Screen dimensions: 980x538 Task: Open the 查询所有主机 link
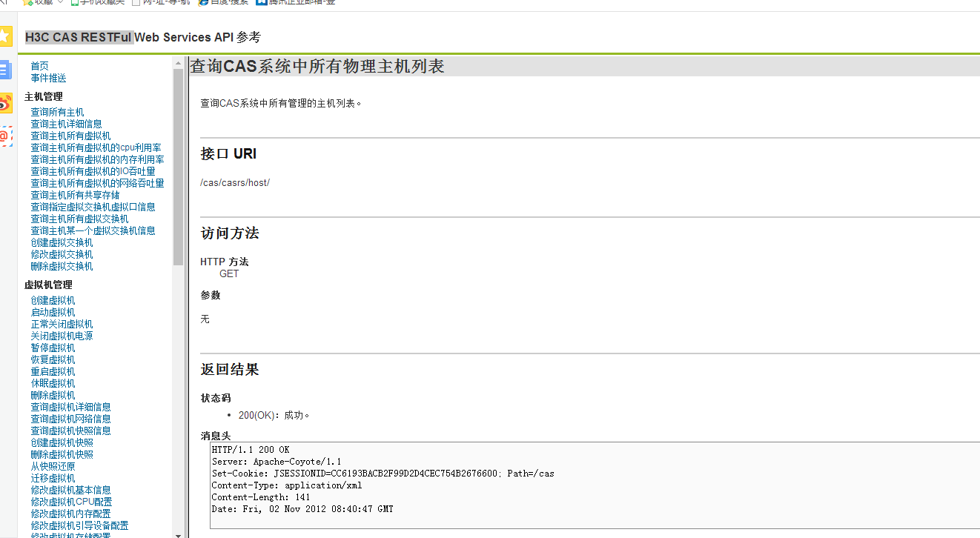pos(57,112)
